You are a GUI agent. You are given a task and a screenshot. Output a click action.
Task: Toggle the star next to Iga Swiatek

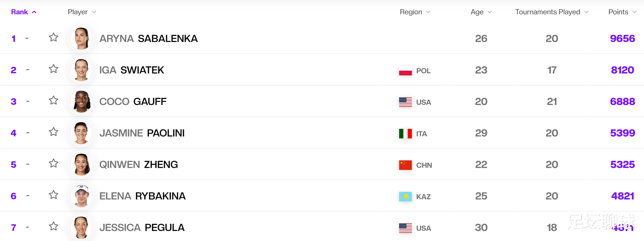(x=54, y=69)
